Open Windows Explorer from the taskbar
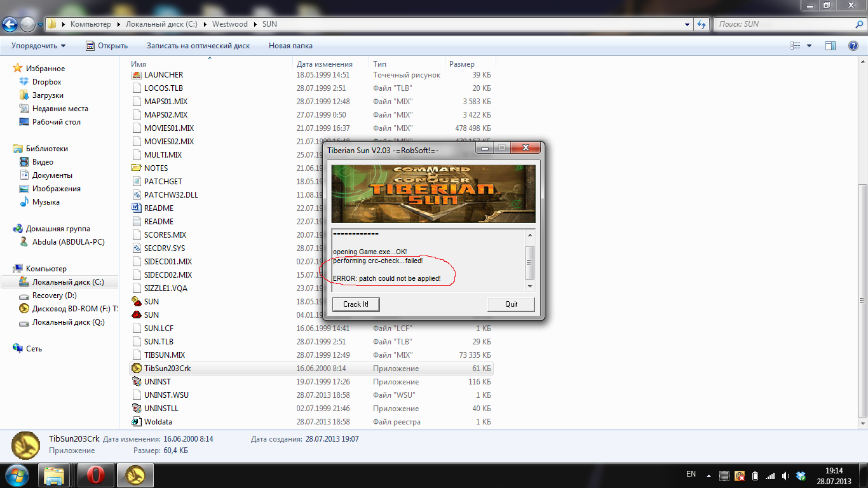The height and width of the screenshot is (488, 868). (x=55, y=475)
